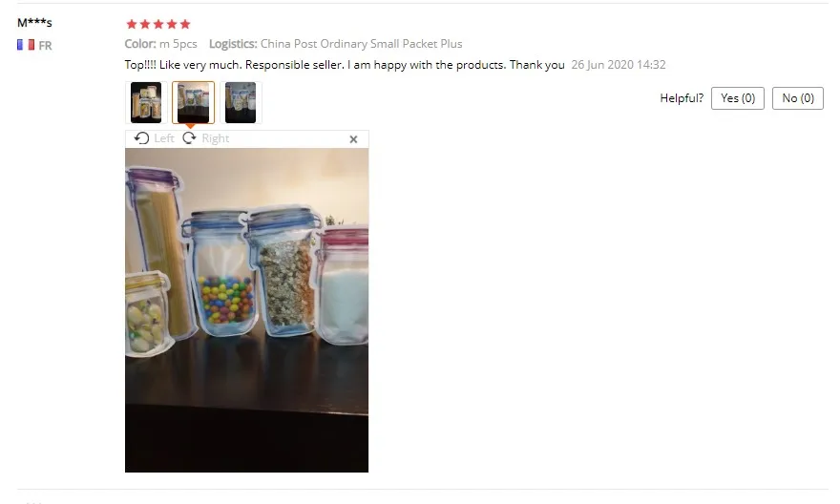Click the "Right" rotate label
This screenshot has width=840, height=504.
point(216,138)
